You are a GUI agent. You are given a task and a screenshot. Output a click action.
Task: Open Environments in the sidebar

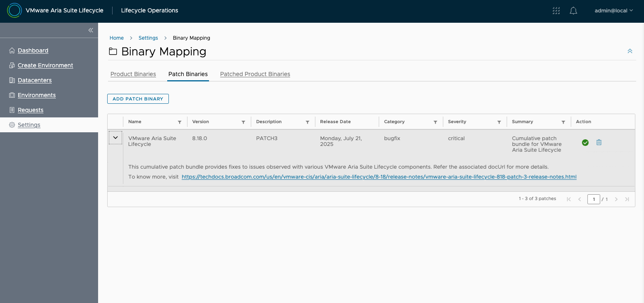pos(36,95)
